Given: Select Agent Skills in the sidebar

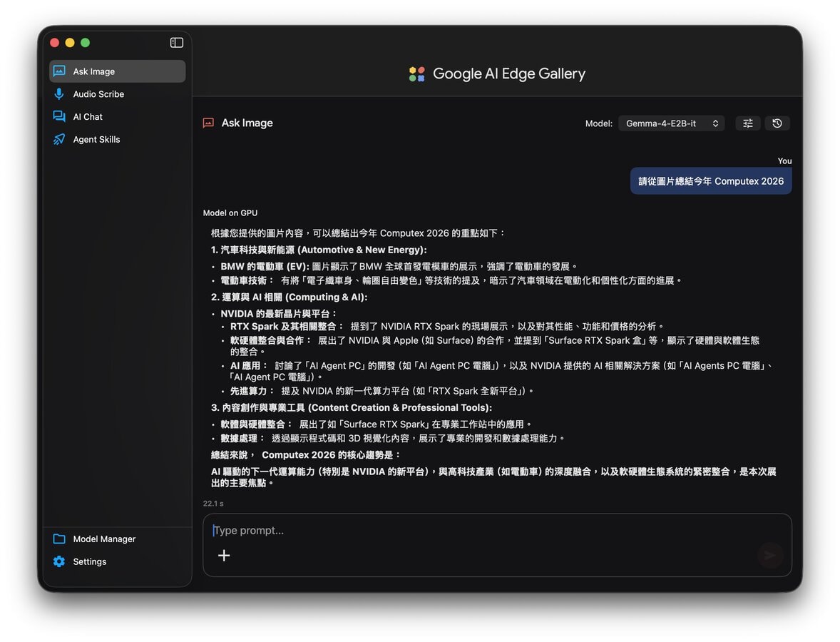Looking at the screenshot, I should pos(118,139).
